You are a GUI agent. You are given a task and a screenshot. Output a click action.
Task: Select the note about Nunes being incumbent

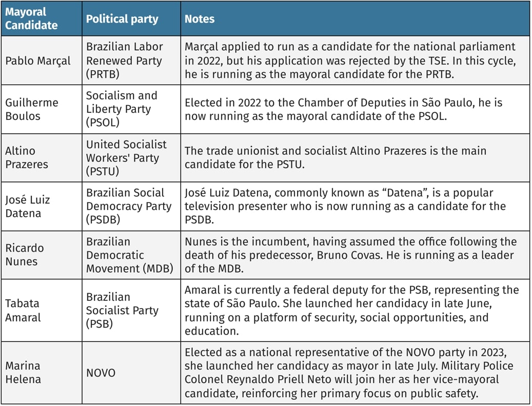pos(355,255)
